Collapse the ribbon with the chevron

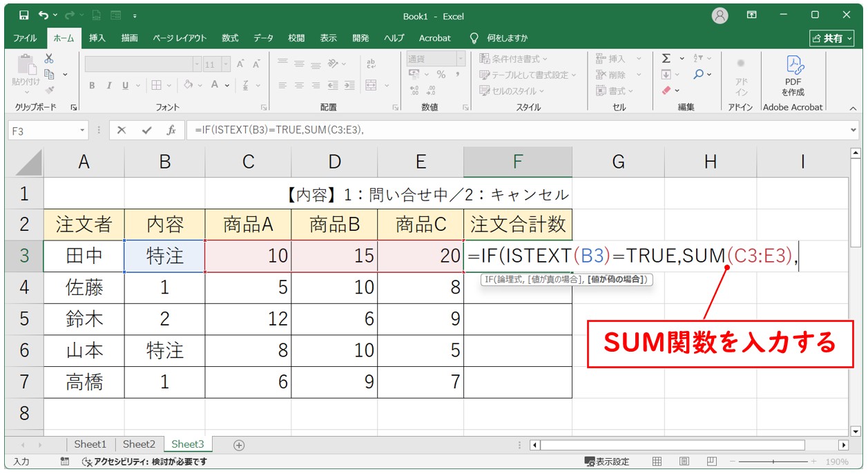[x=853, y=108]
